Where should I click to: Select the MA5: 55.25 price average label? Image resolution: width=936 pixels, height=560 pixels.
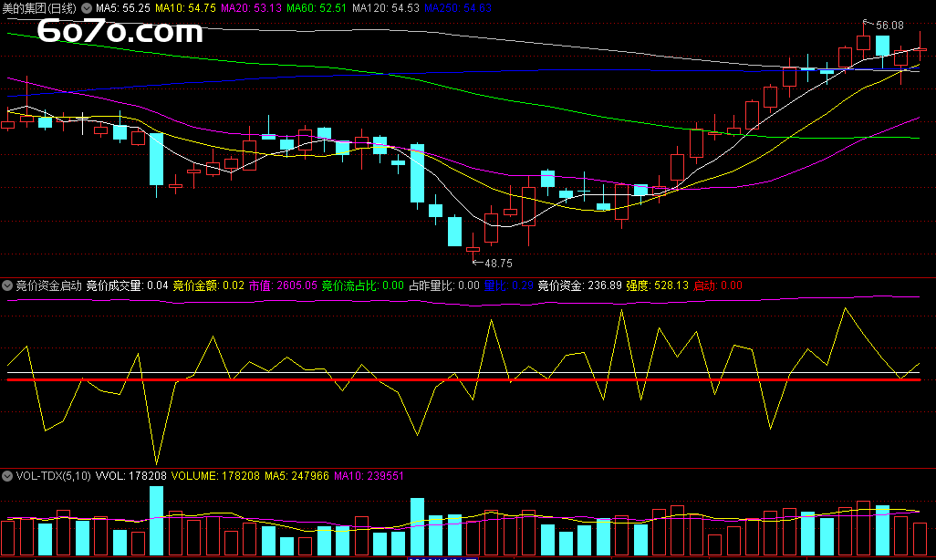123,8
